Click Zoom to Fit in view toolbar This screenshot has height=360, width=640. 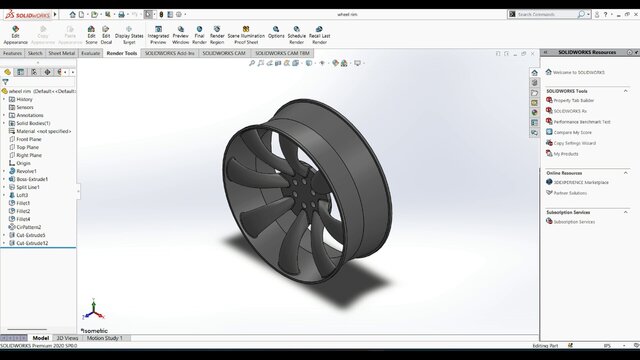(x=252, y=63)
